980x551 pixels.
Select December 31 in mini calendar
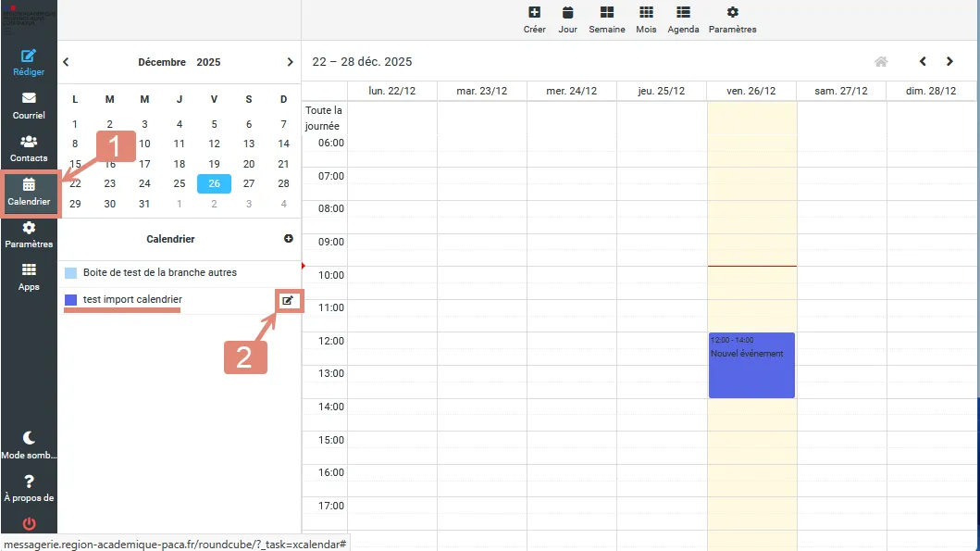(144, 203)
